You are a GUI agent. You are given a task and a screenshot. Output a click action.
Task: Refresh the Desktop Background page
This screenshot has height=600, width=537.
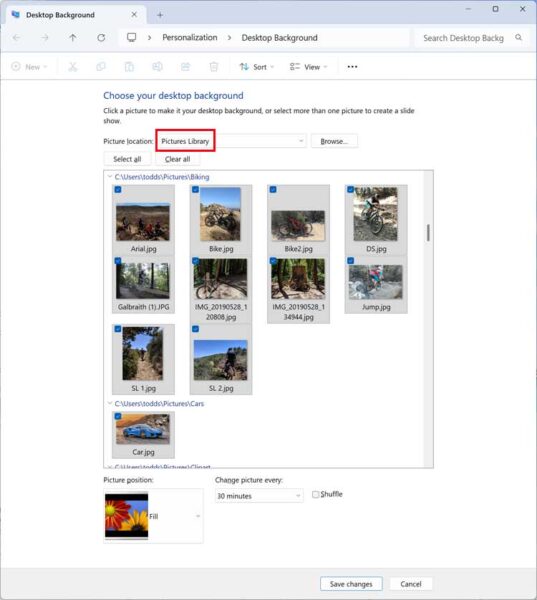coord(101,38)
